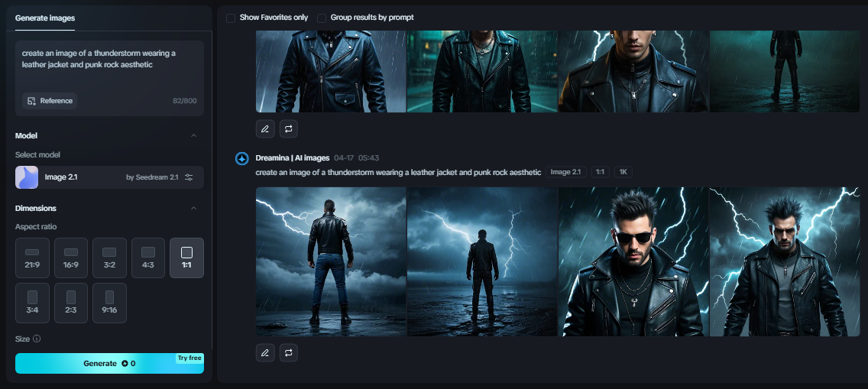Enable Show Favorites only checkbox
Screen dimensions: 868x389
231,18
